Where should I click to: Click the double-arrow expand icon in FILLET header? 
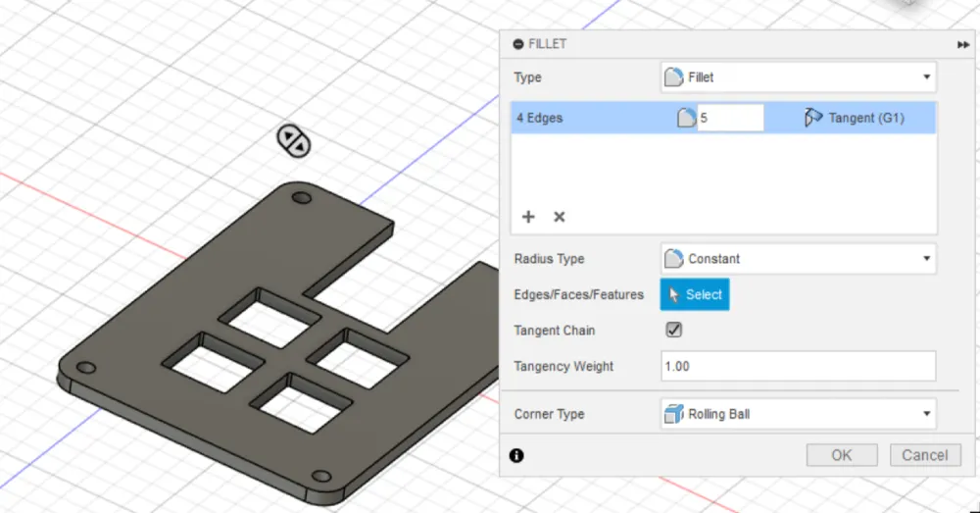point(963,45)
